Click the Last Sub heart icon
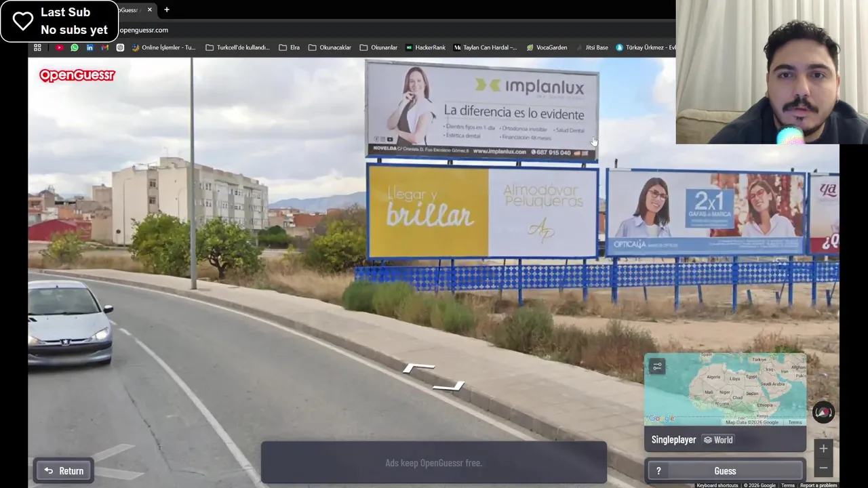Image resolution: width=868 pixels, height=488 pixels. tap(23, 21)
